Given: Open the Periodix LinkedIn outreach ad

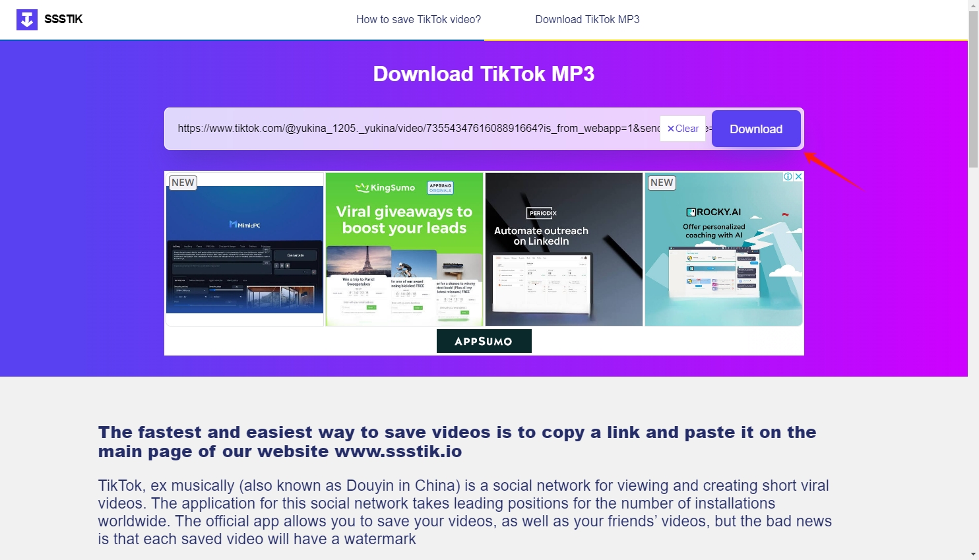Looking at the screenshot, I should pos(564,249).
